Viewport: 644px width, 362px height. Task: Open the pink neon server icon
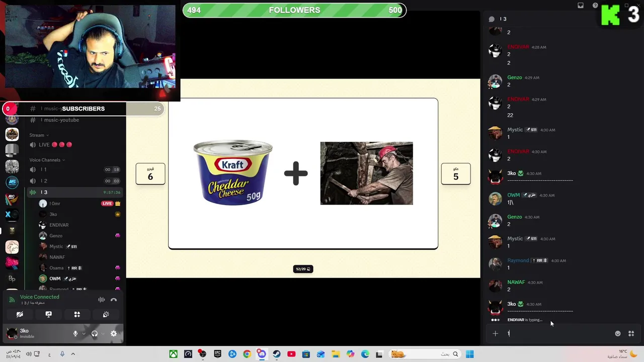(x=12, y=262)
